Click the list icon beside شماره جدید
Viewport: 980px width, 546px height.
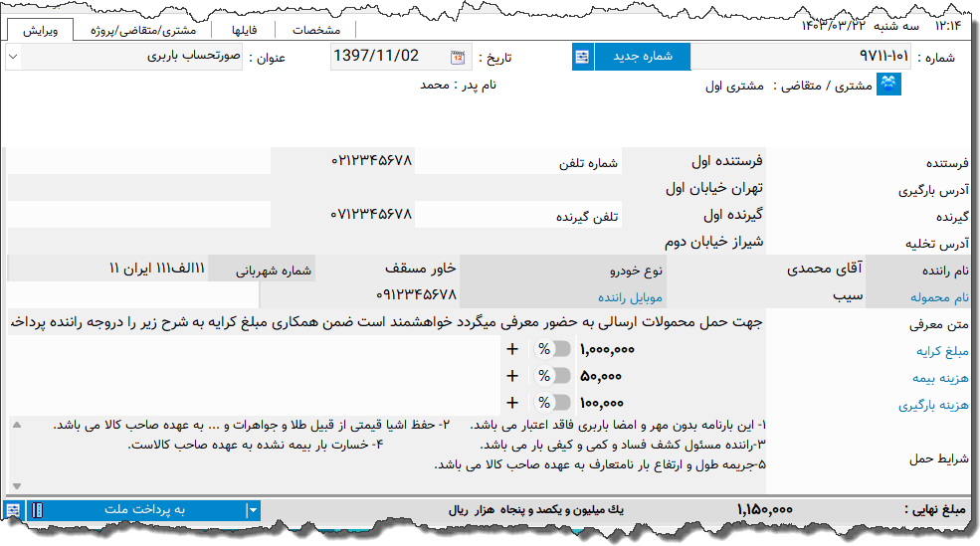[582, 57]
